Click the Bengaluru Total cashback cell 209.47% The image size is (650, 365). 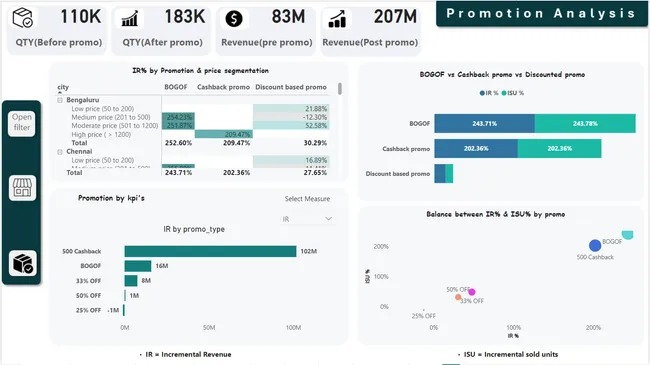point(236,143)
